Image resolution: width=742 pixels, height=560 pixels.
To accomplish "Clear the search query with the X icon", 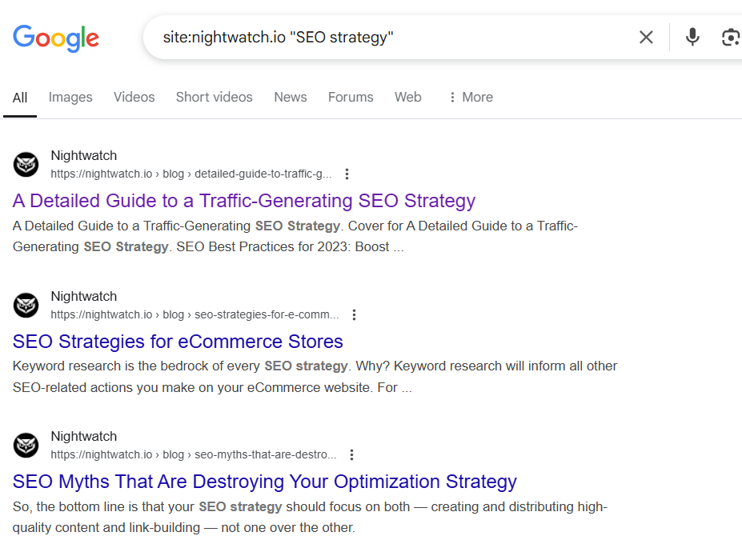I will coord(645,37).
